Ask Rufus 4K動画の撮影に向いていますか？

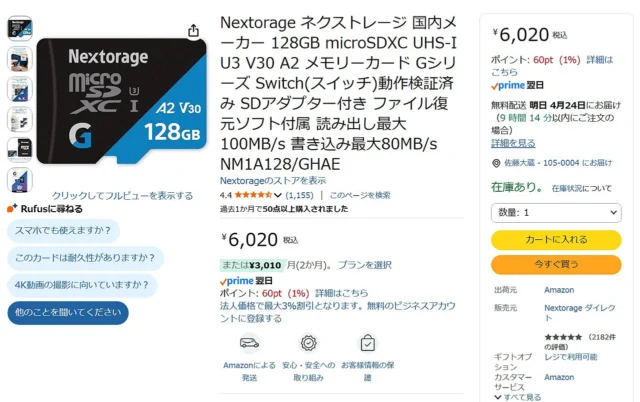(x=82, y=285)
